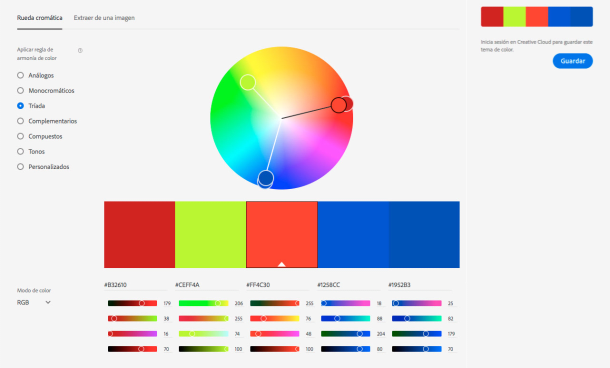Adjust the #FF4C30 slider with value 48
Screen dimensions: 610x368
pos(275,334)
